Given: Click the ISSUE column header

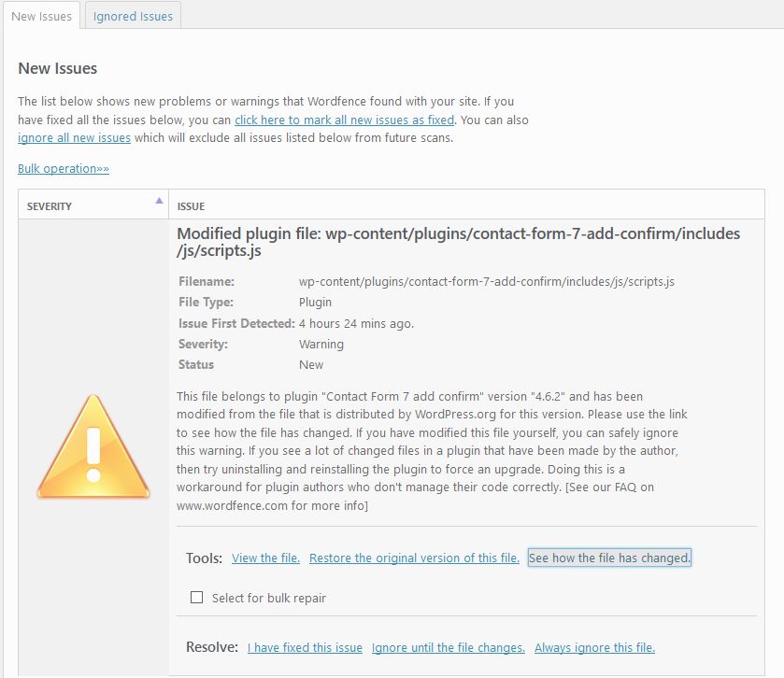Looking at the screenshot, I should 190,205.
